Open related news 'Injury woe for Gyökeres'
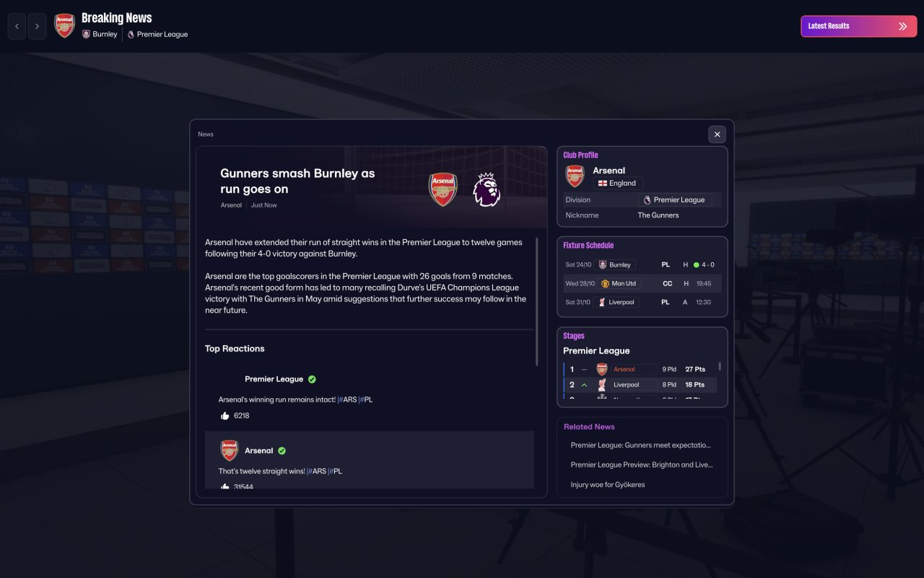This screenshot has width=924, height=578. (607, 485)
